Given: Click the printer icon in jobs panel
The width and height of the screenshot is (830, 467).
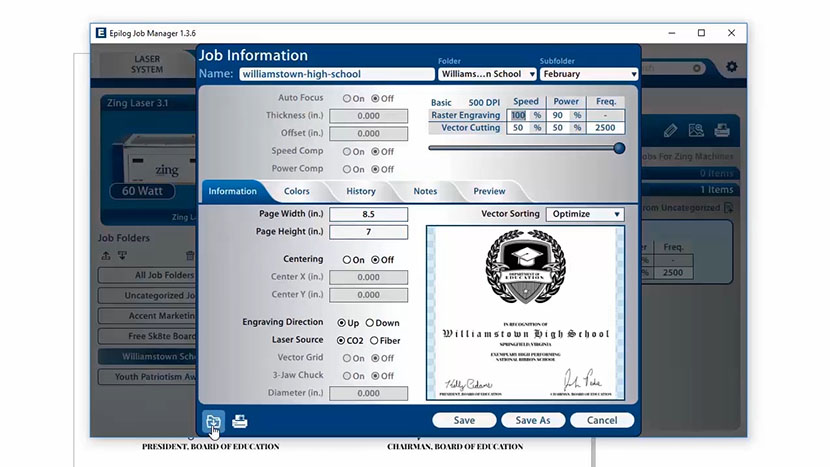Looking at the screenshot, I should (721, 130).
